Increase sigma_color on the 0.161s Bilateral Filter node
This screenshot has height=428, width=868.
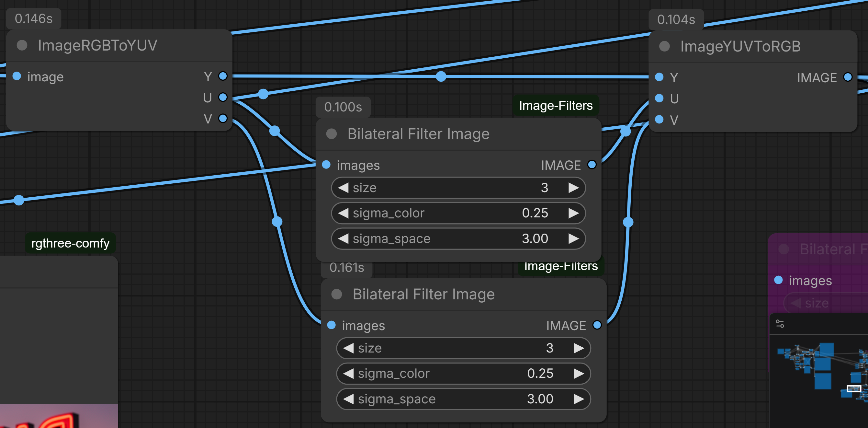coord(579,373)
